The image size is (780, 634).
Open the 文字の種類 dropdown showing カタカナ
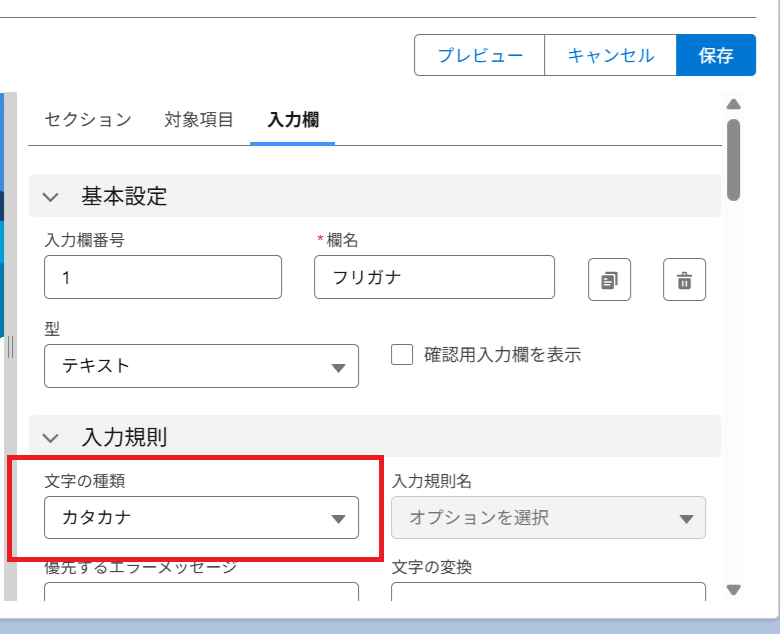pyautogui.click(x=201, y=518)
